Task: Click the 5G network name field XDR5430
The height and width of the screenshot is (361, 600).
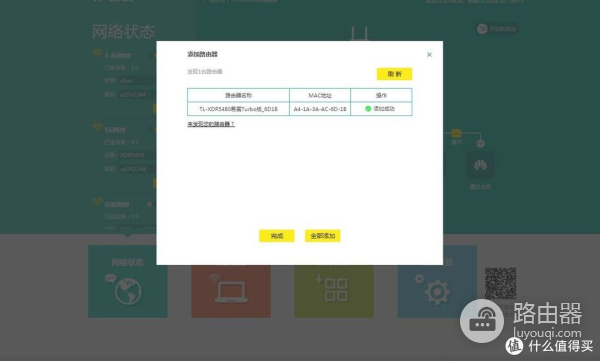Action: tap(138, 155)
